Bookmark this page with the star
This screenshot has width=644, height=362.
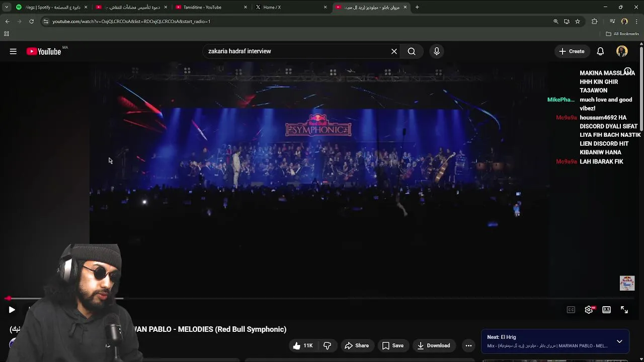tap(578, 21)
